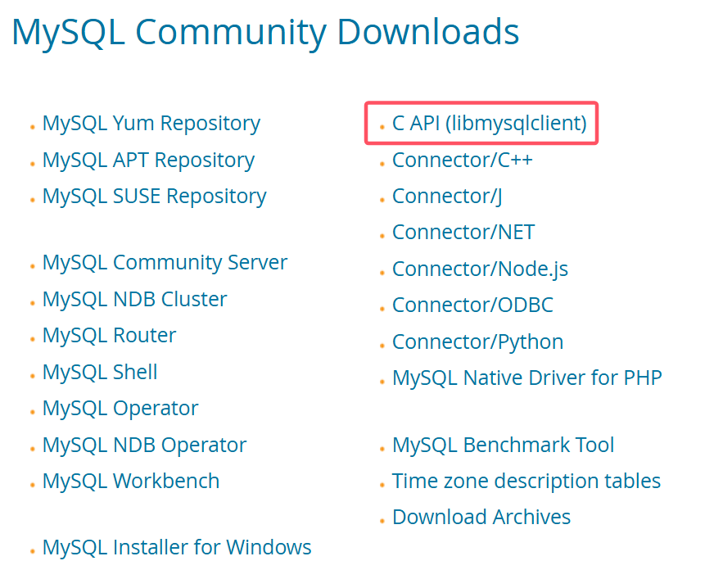Go to MySQL SUSE Repository page
705x588 pixels.
154,197
